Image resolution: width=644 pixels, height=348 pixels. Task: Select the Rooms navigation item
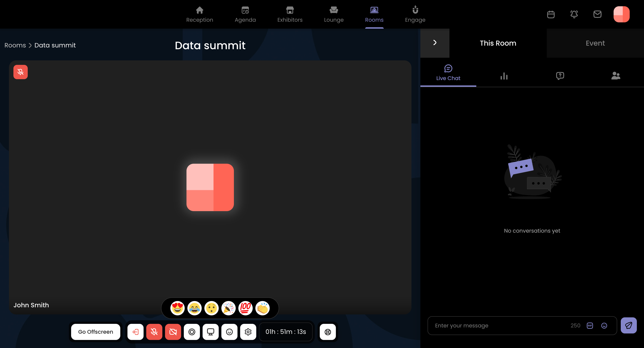(x=374, y=15)
